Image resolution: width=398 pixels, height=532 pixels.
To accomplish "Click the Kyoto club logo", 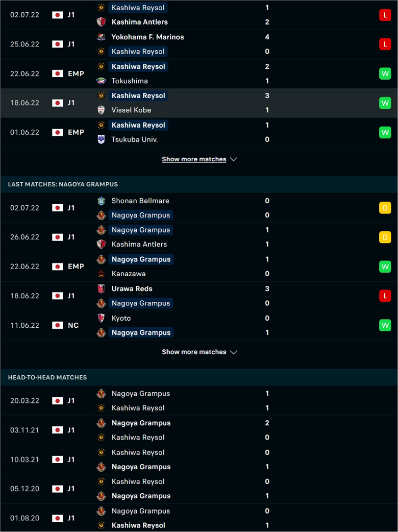I will pyautogui.click(x=101, y=318).
